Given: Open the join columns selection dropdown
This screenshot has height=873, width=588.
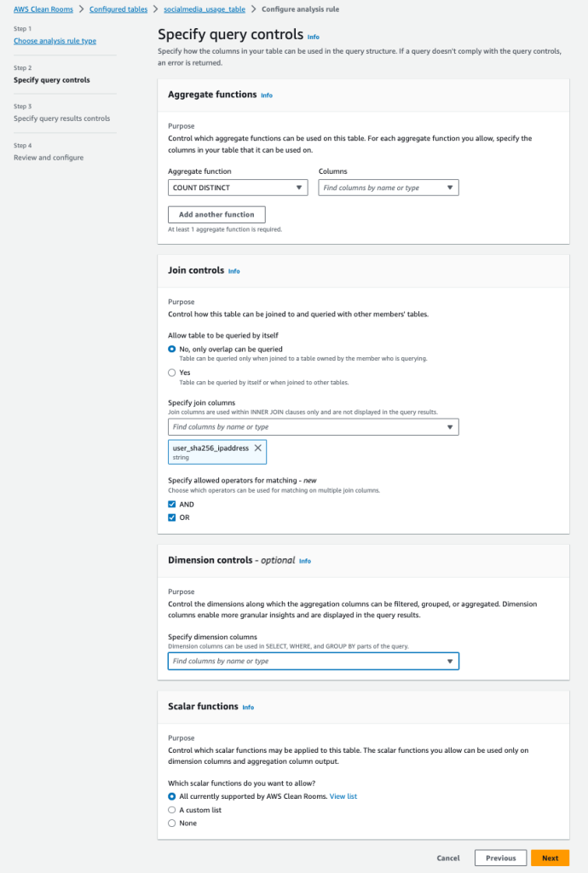Looking at the screenshot, I should coord(314,426).
